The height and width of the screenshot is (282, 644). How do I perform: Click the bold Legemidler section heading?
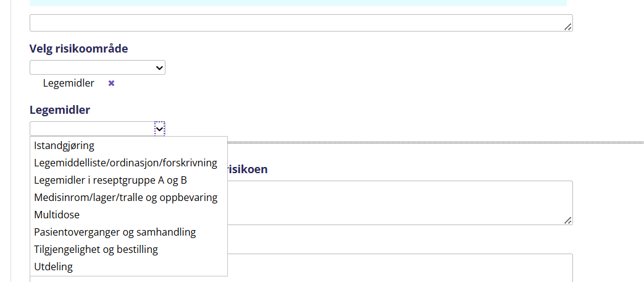(x=60, y=110)
